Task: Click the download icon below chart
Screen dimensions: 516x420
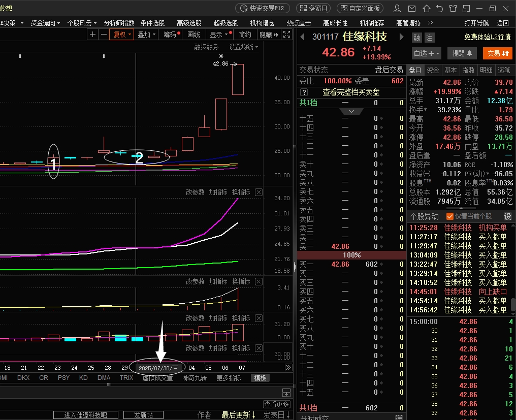Action: tap(286, 392)
